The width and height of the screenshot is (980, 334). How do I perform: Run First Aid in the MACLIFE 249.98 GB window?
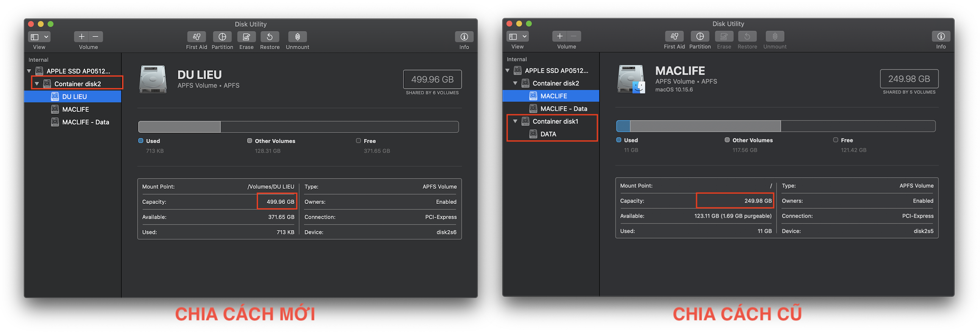674,36
